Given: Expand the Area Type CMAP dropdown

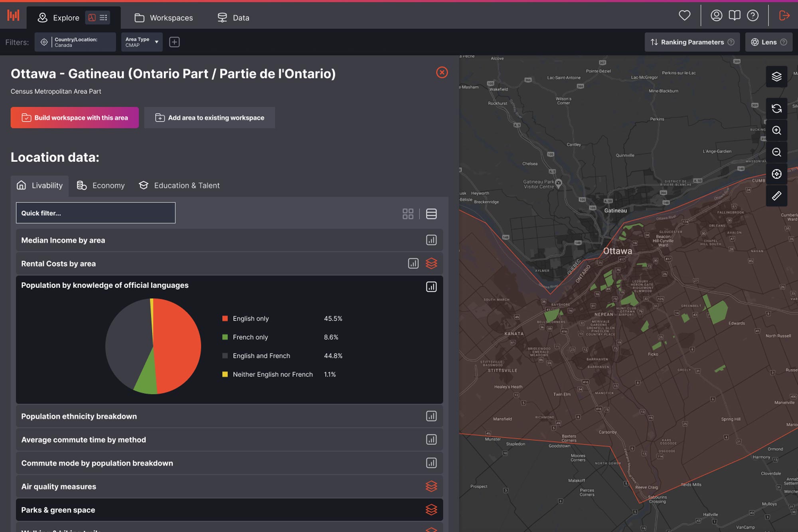Looking at the screenshot, I should pyautogui.click(x=142, y=42).
